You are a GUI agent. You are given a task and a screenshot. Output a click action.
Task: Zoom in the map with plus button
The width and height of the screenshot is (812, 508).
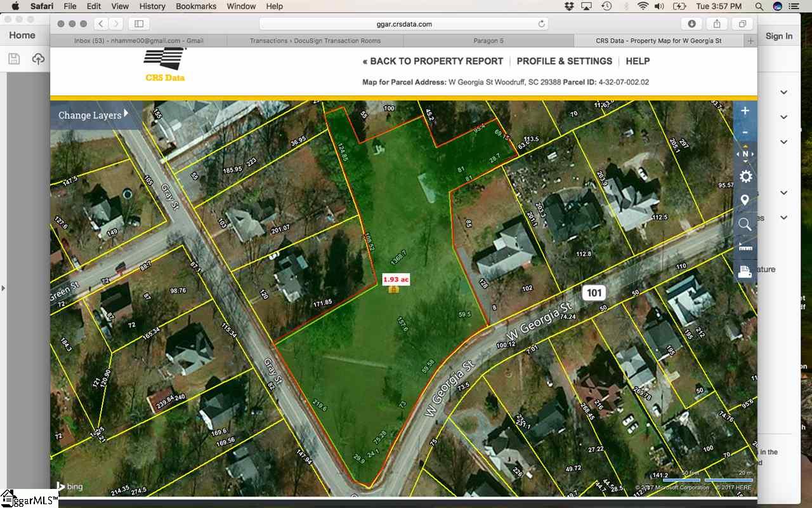click(745, 110)
